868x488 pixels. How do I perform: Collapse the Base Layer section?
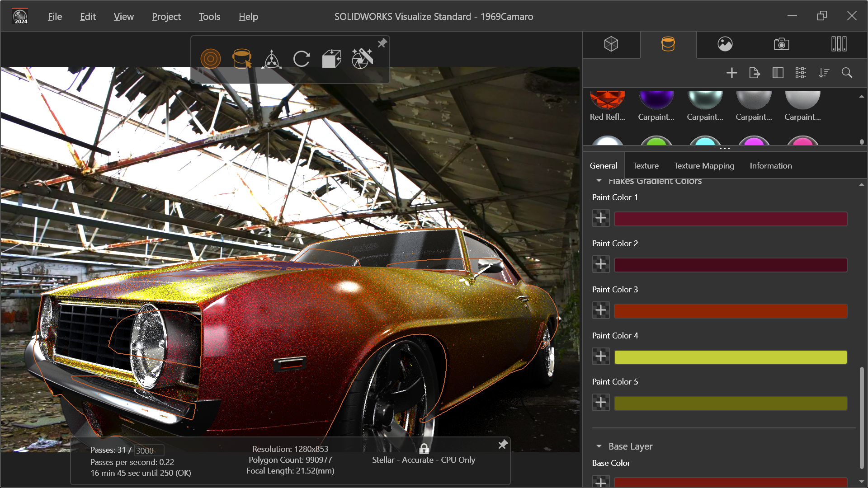599,446
